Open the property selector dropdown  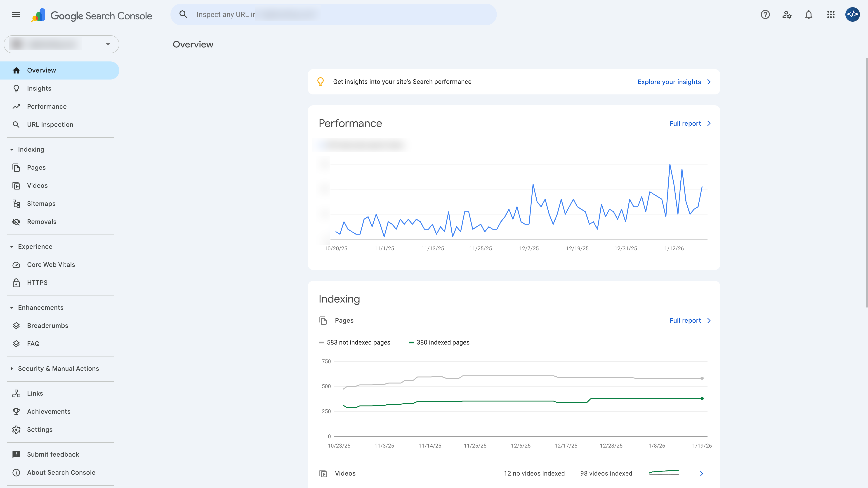pyautogui.click(x=61, y=44)
